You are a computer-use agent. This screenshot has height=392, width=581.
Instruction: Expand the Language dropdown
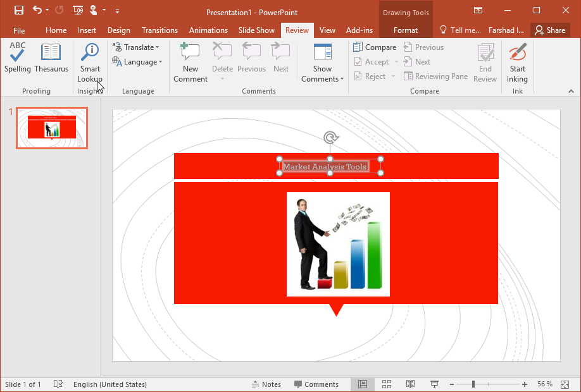tap(160, 62)
